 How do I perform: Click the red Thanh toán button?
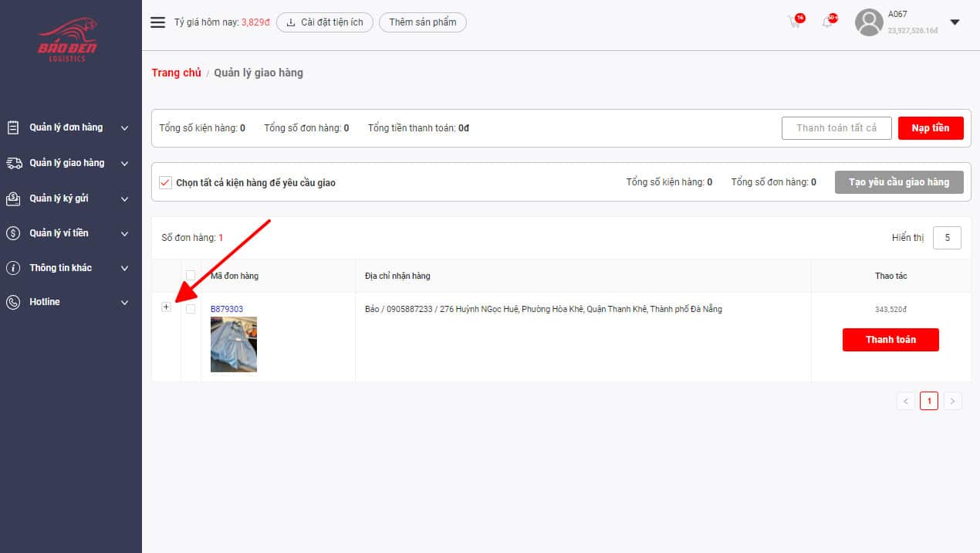[890, 340]
